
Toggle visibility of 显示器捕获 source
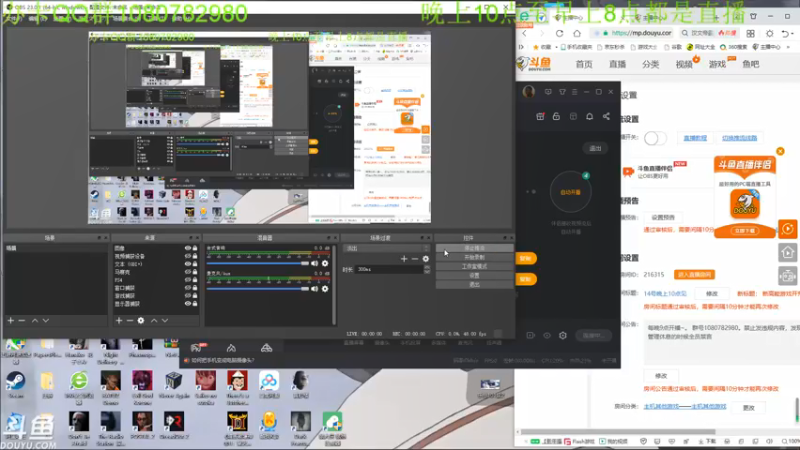pos(188,304)
